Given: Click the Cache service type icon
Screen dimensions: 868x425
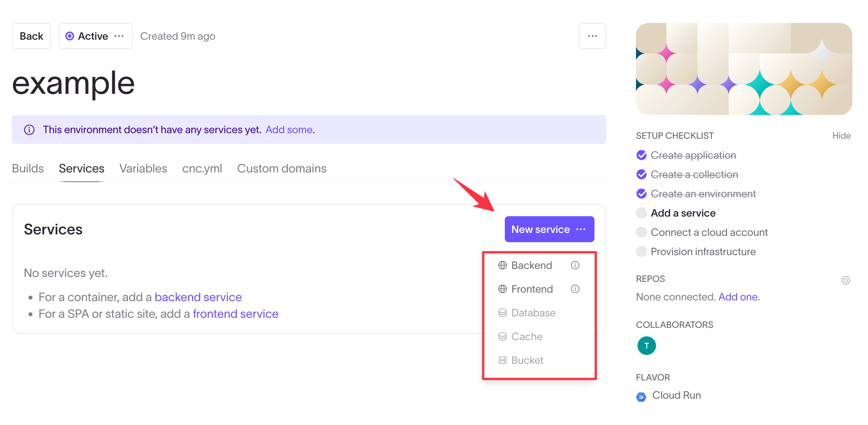Looking at the screenshot, I should click(x=502, y=336).
